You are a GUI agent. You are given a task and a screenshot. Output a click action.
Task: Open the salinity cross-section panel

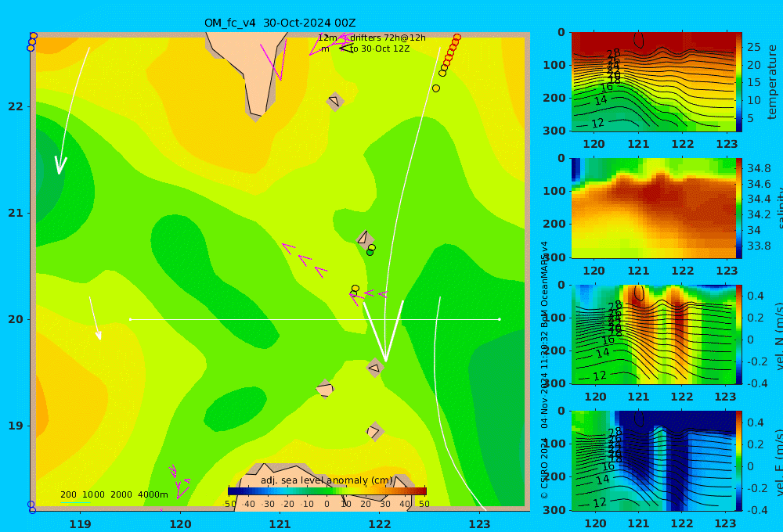coord(653,208)
